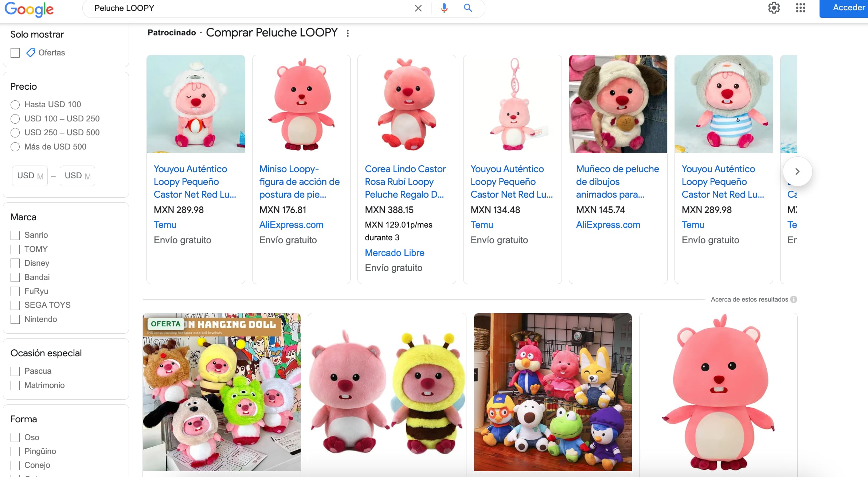Open Mercado Libre store link
868x477 pixels.
[394, 253]
